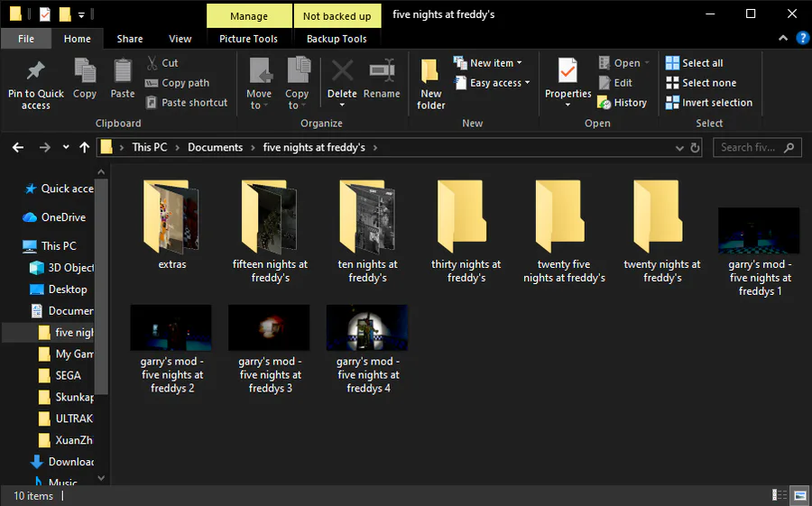Viewport: 812px width, 506px height.
Task: Open the Copy to menu
Action: (x=297, y=84)
